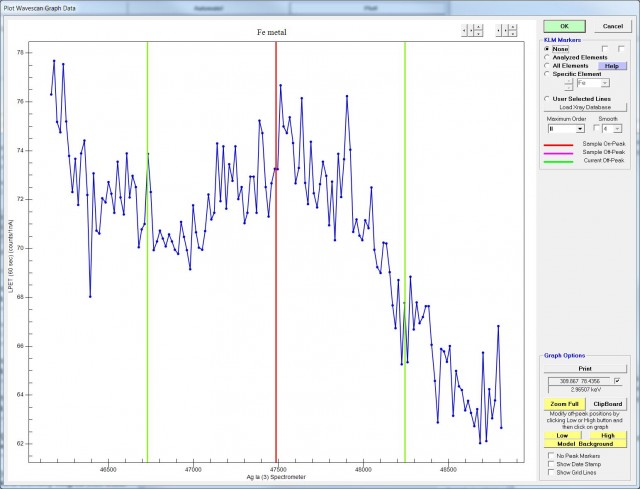640x489 pixels.
Task: Select the Analyzed Elements radio option
Action: pos(547,57)
